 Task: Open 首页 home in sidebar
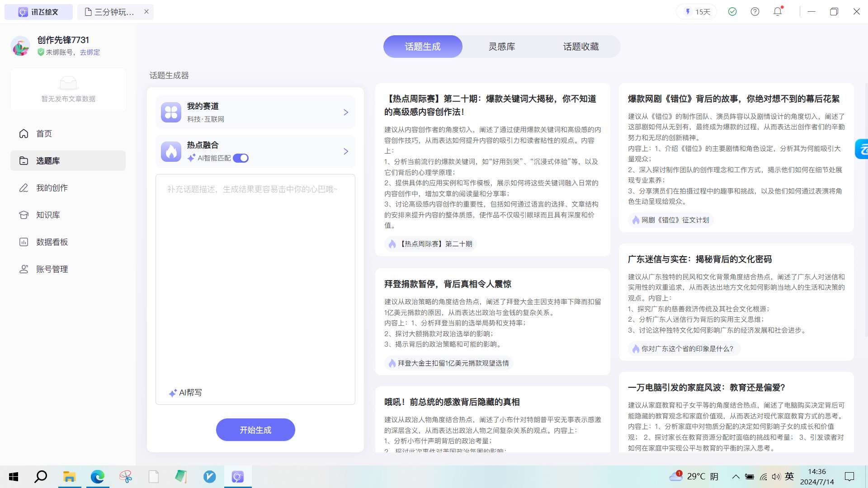pos(44,134)
